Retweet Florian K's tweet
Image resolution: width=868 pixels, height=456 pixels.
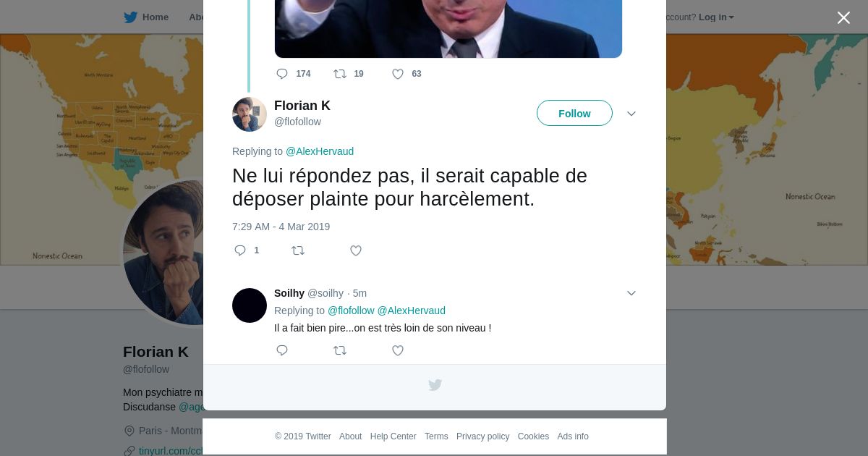pyautogui.click(x=298, y=250)
